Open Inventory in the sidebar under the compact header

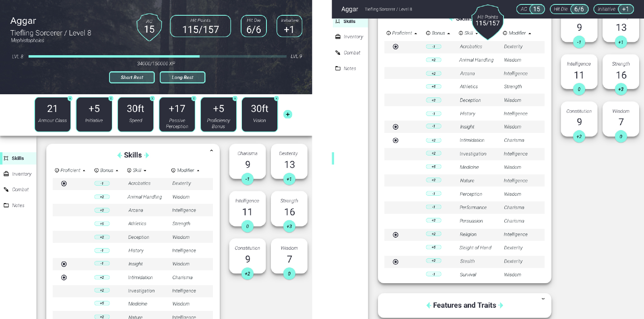coord(349,37)
